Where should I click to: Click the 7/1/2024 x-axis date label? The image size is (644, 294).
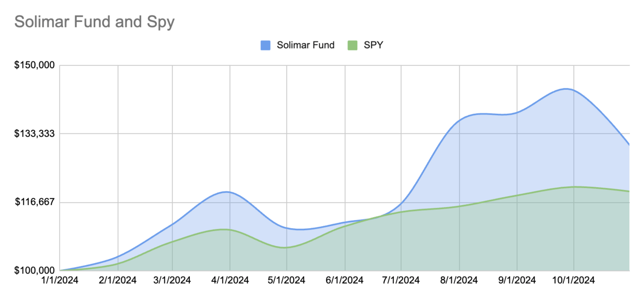click(401, 281)
